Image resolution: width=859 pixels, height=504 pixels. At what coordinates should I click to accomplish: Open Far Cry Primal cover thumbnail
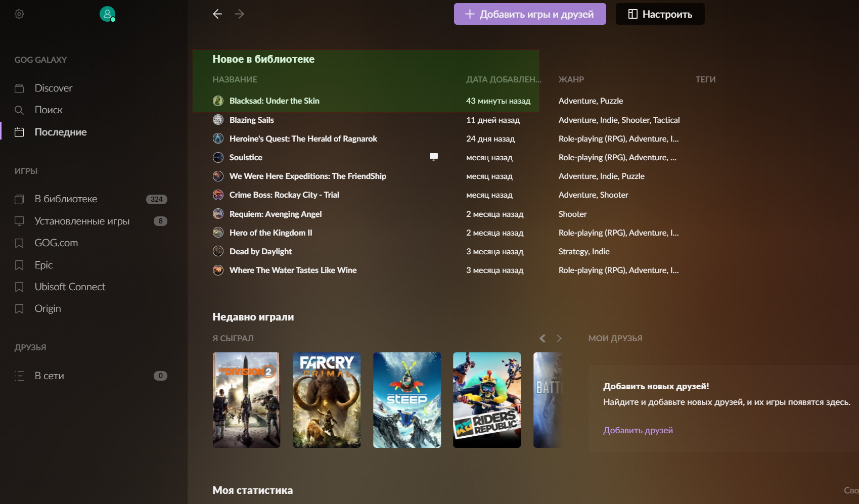327,400
